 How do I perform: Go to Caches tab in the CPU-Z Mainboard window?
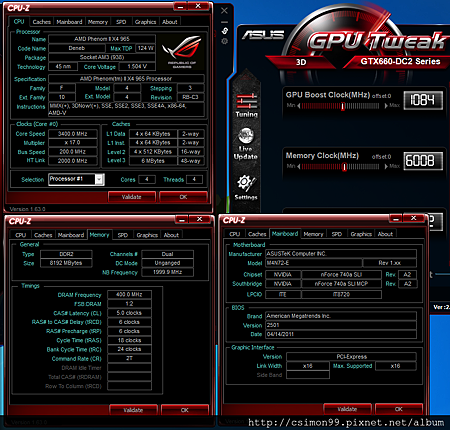(257, 234)
